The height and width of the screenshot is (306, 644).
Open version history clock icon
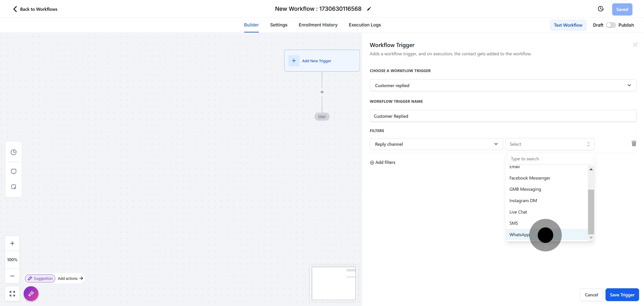pyautogui.click(x=600, y=9)
